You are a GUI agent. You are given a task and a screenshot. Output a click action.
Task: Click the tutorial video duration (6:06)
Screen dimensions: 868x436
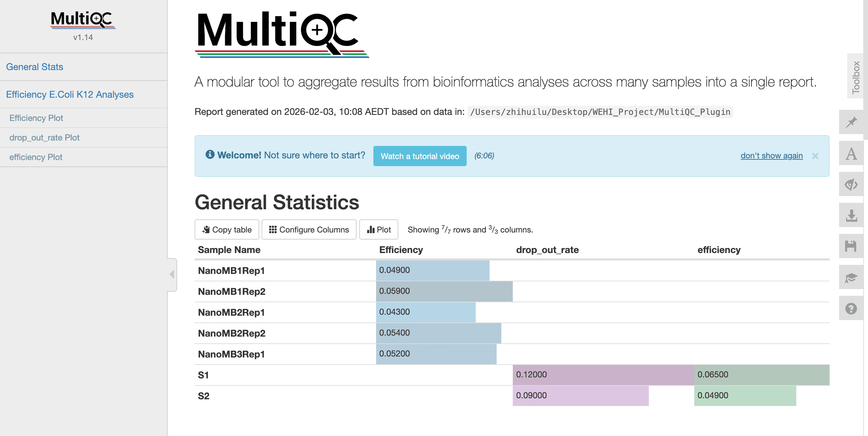tap(484, 156)
